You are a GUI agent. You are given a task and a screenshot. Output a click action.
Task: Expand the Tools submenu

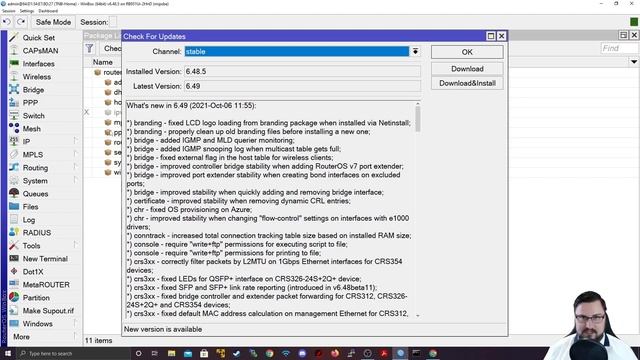point(76,246)
